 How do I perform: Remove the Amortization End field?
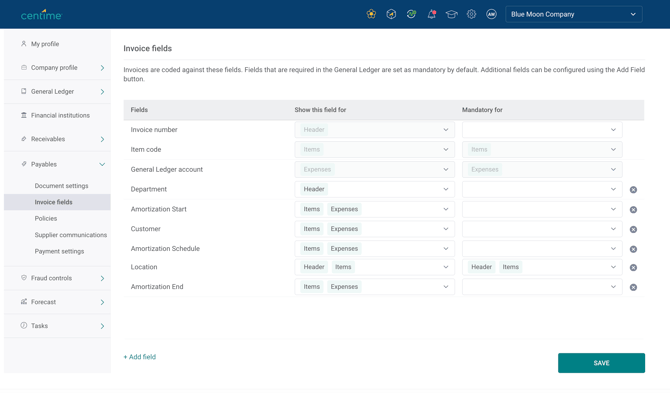[633, 287]
